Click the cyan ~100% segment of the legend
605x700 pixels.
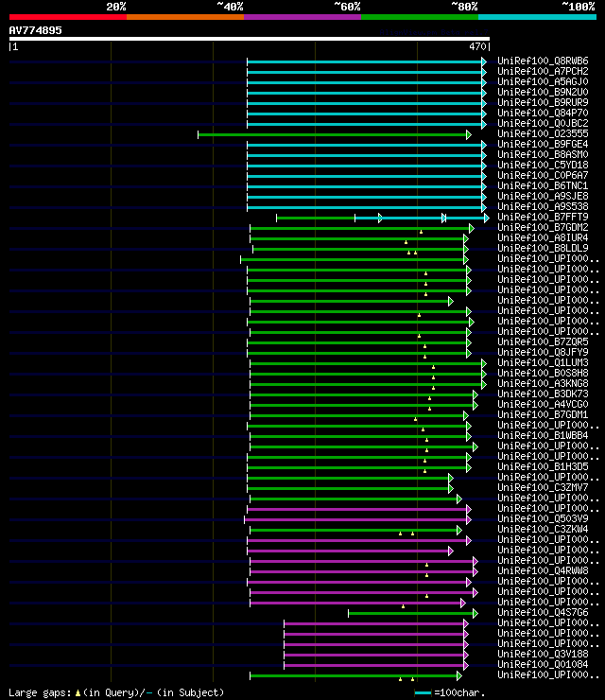point(537,17)
